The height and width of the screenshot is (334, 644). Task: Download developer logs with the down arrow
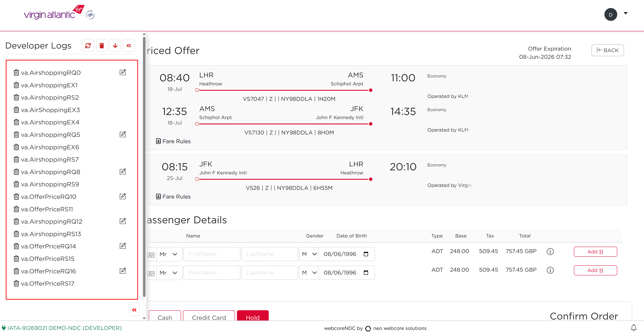pos(115,46)
